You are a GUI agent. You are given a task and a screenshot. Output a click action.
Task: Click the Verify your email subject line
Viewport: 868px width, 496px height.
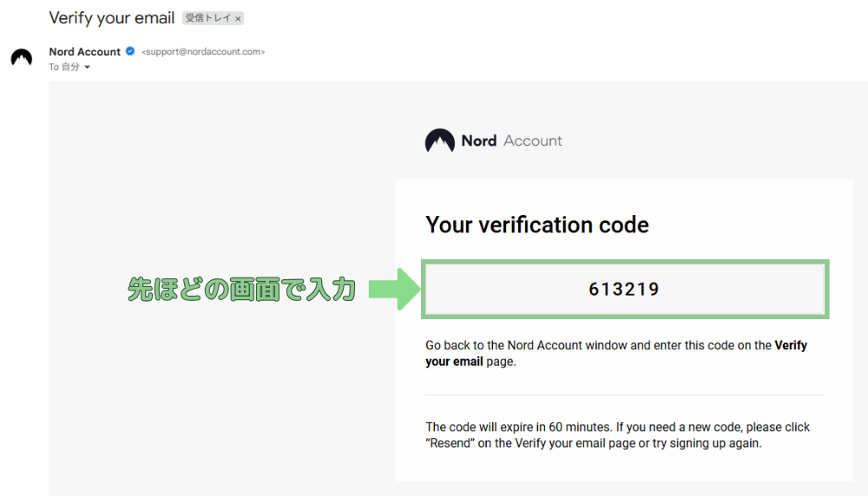pyautogui.click(x=112, y=18)
